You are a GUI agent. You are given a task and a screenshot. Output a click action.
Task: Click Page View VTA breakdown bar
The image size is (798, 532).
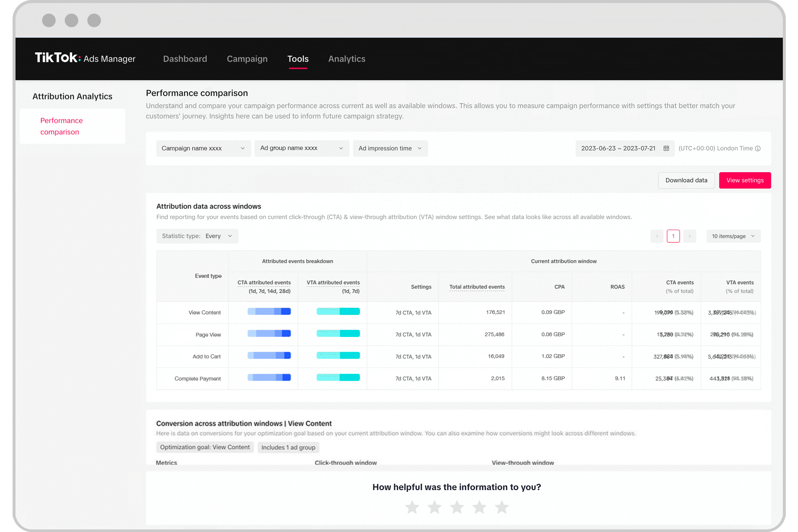click(338, 334)
